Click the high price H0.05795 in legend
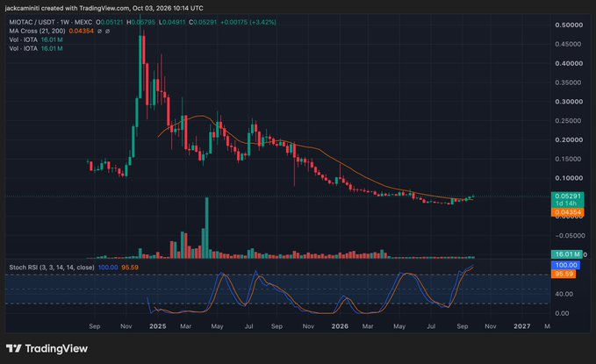This screenshot has width=596, height=364. (x=141, y=23)
